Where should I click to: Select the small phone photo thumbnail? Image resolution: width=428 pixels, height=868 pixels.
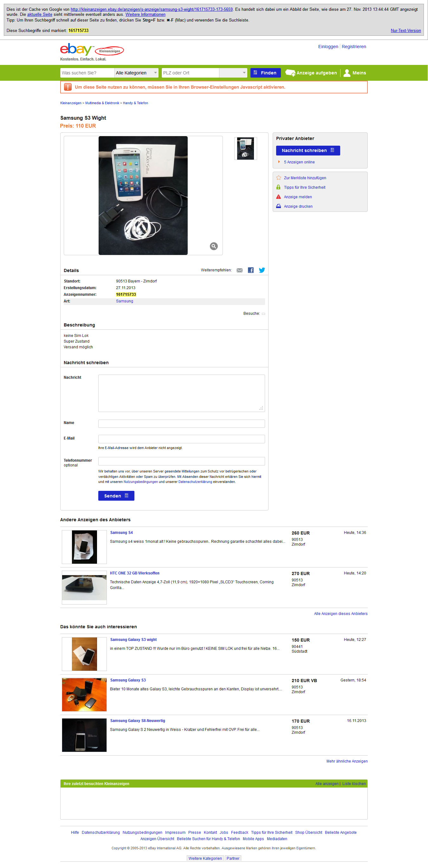tap(245, 149)
